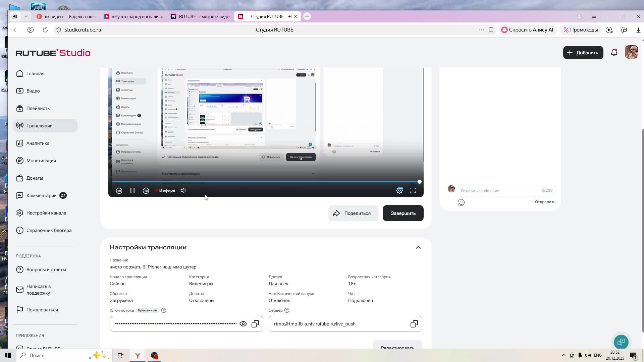644x362 pixels.
Task: Reveal stream key with eye icon
Action: coord(243,324)
